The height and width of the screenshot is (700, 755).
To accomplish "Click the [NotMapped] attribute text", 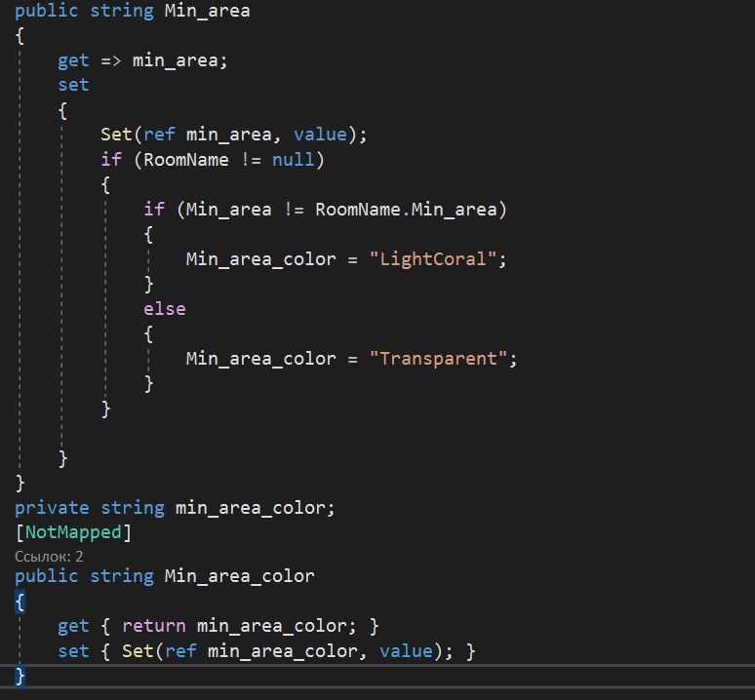I will [73, 532].
